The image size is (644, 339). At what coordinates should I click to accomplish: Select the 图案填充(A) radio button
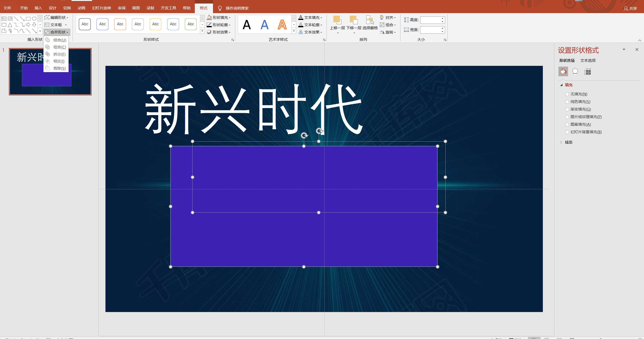pyautogui.click(x=567, y=124)
